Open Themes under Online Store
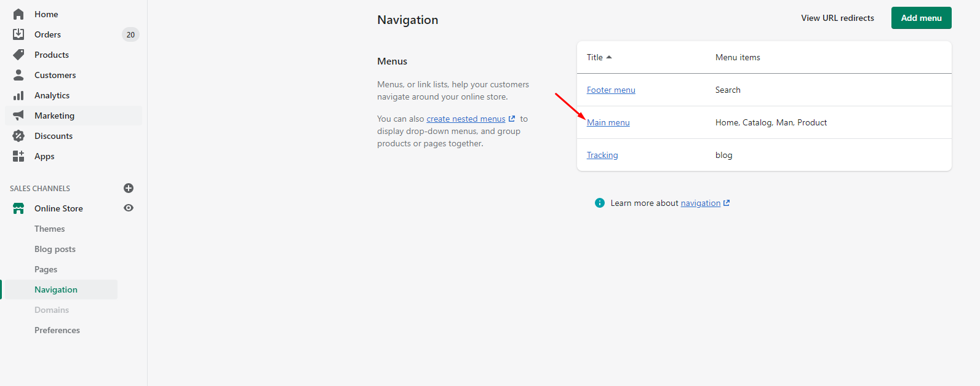980x386 pixels. [x=49, y=229]
